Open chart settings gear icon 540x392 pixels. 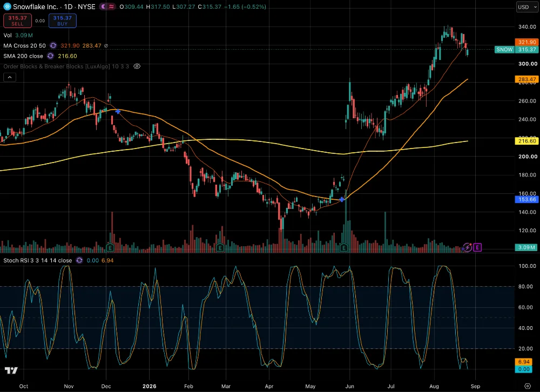(527, 386)
